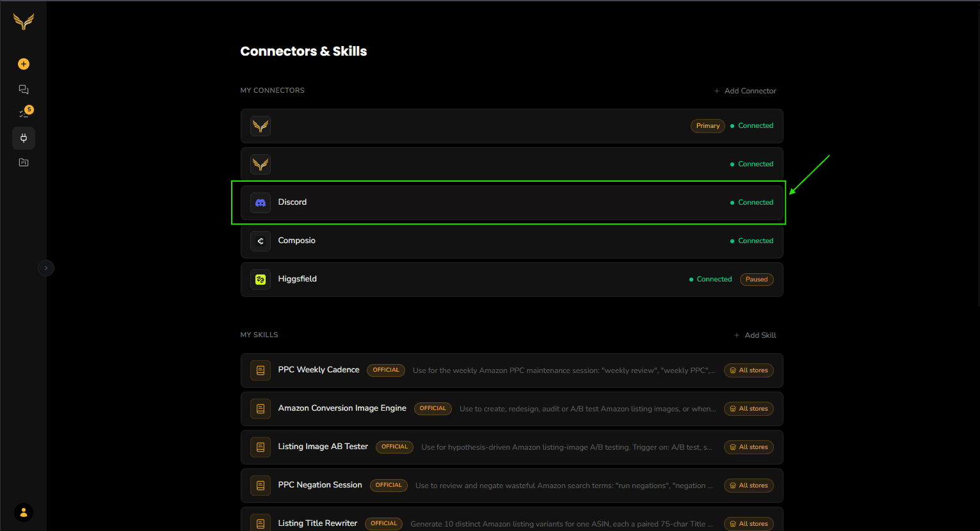980x531 pixels.
Task: Click All stores badge for Listing Image AB Tester
Action: tap(749, 447)
